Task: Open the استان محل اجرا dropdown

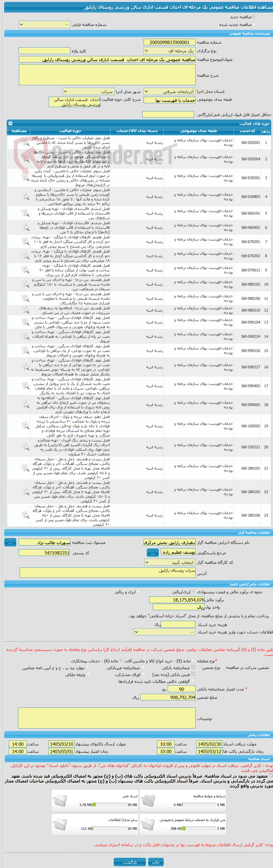Action: click(169, 92)
